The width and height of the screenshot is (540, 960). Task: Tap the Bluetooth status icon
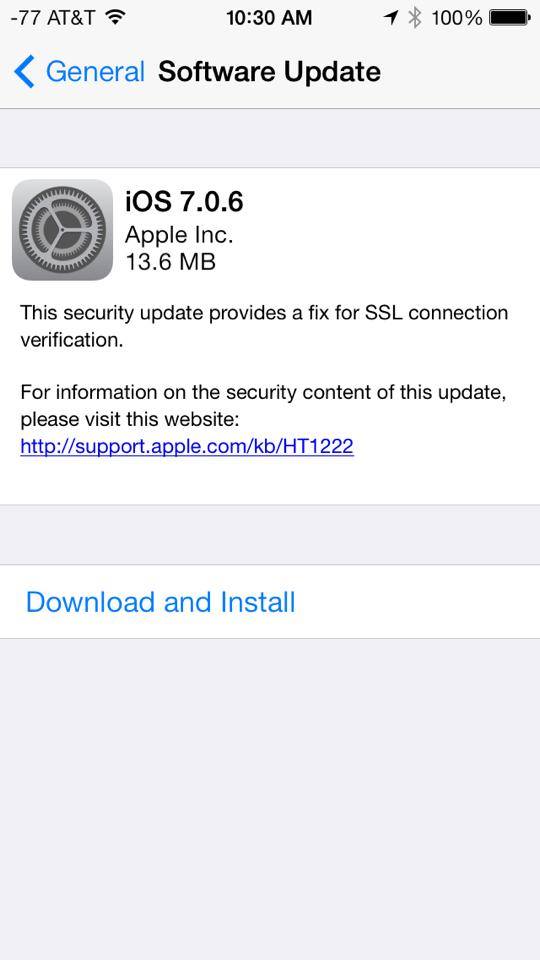415,18
